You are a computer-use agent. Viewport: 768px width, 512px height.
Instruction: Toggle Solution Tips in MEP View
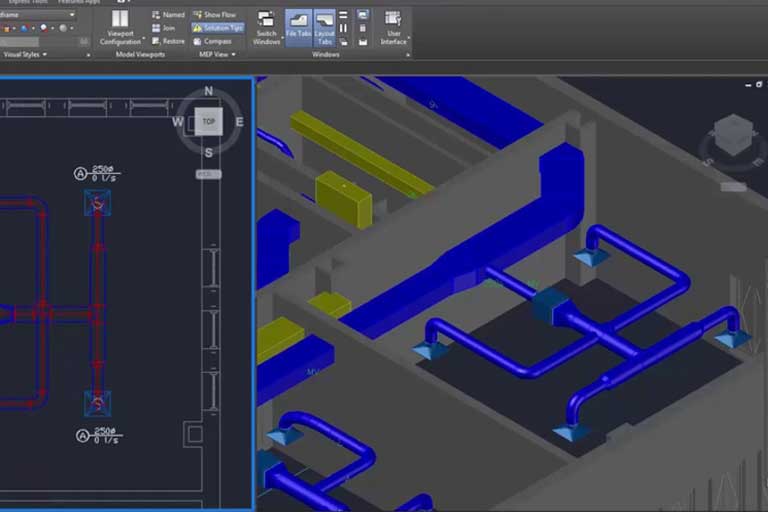click(x=216, y=28)
